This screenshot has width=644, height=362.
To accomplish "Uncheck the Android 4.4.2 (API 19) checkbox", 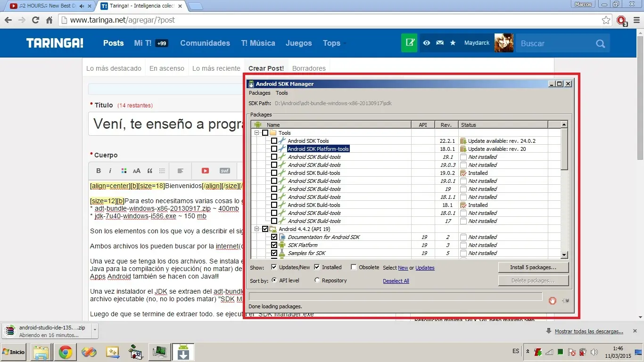I will pyautogui.click(x=265, y=229).
